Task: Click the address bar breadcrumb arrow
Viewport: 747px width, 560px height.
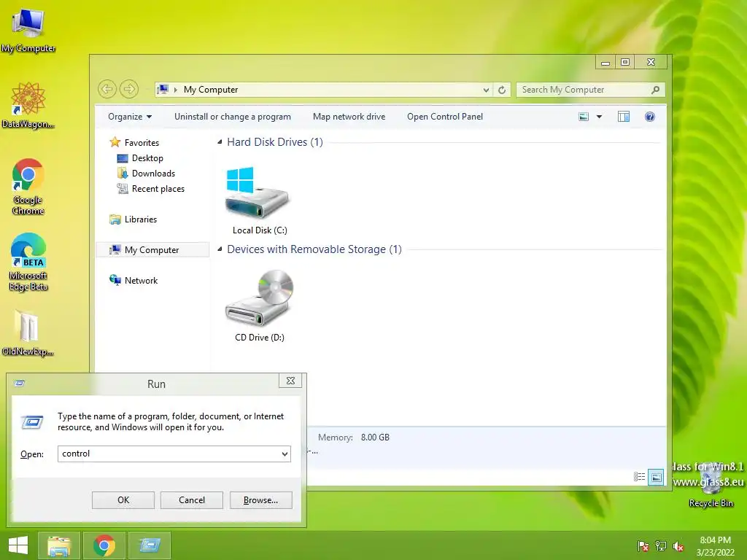Action: pos(176,90)
